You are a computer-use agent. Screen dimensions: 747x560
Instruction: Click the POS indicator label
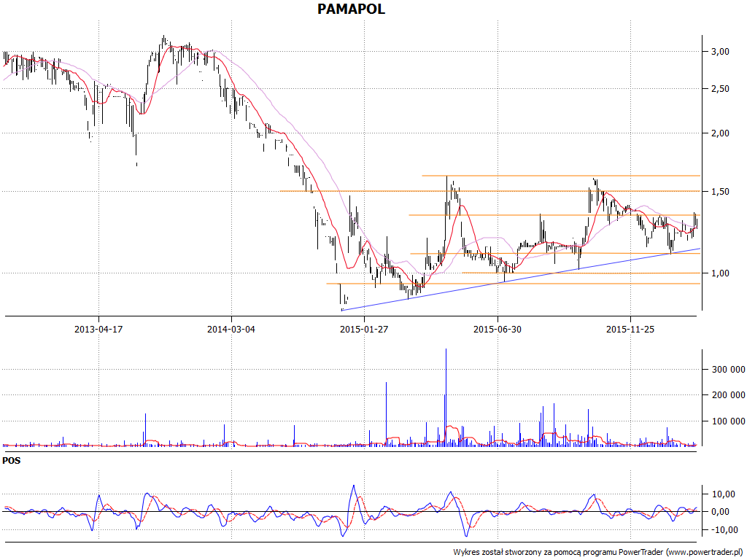pyautogui.click(x=12, y=461)
